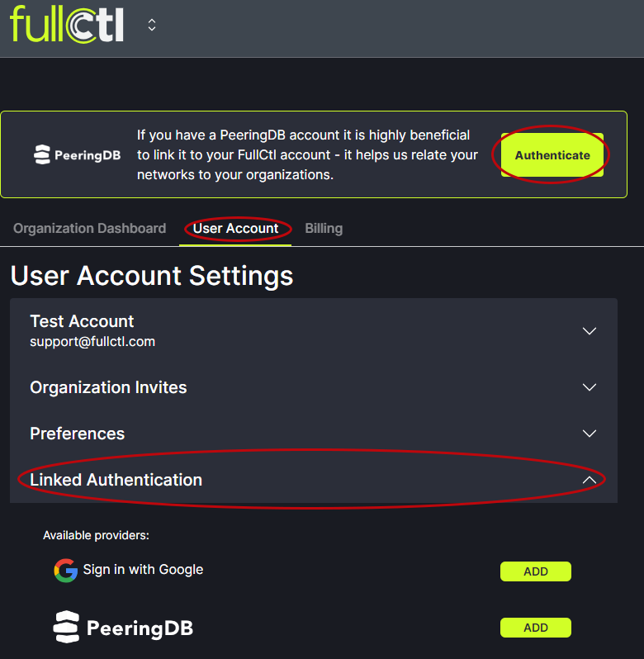Screen dimensions: 644x659
Task: Expand the Test Account section chevron
Action: click(x=589, y=330)
